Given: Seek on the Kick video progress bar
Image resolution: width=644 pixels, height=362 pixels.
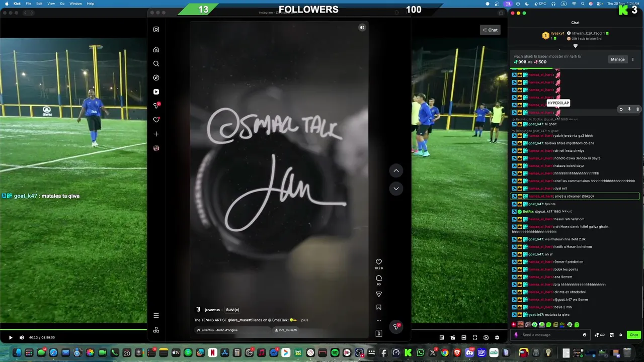Looking at the screenshot, I should pyautogui.click(x=254, y=330).
